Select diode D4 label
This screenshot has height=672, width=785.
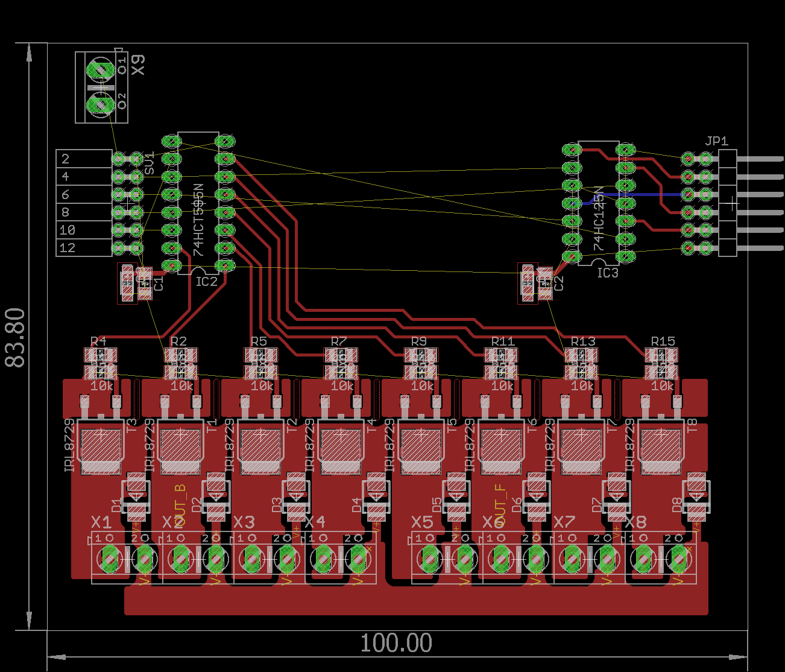tap(357, 505)
